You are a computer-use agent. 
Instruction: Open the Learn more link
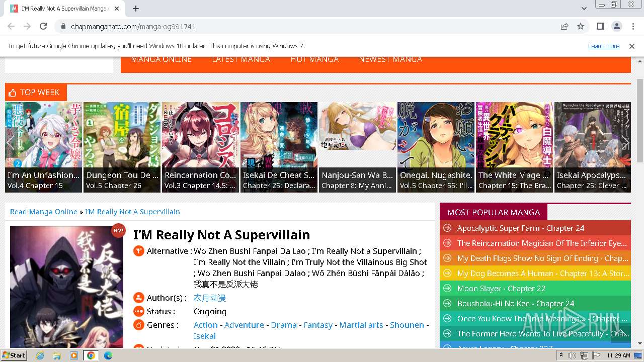click(x=604, y=46)
